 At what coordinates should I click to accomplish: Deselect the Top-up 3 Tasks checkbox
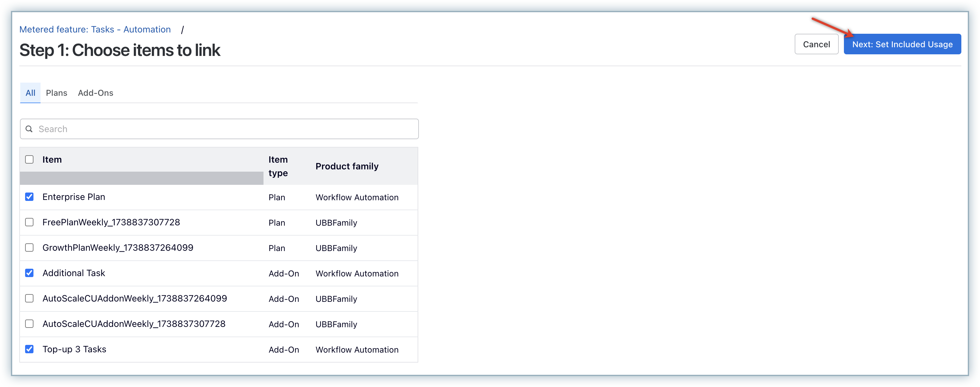[x=29, y=349]
